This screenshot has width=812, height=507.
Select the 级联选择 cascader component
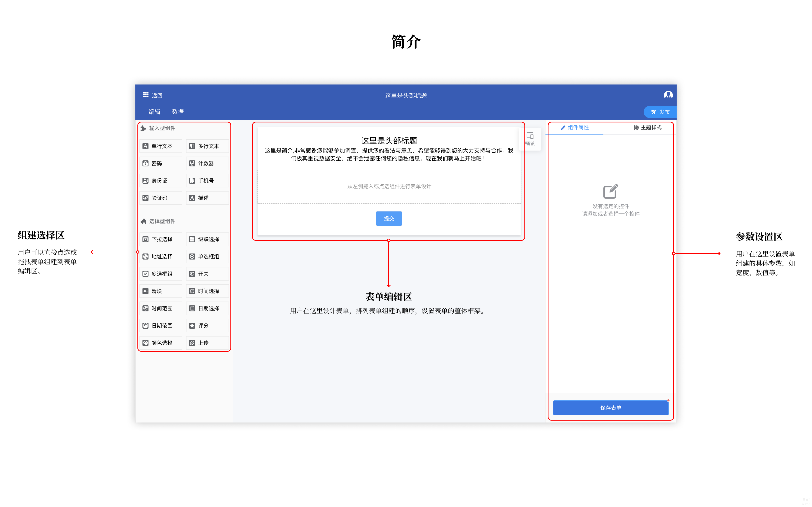click(x=207, y=239)
